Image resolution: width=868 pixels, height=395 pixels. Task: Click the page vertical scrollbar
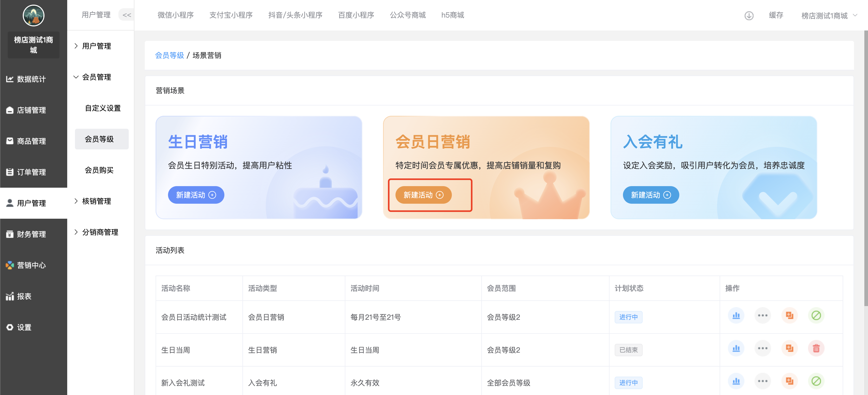(x=866, y=169)
